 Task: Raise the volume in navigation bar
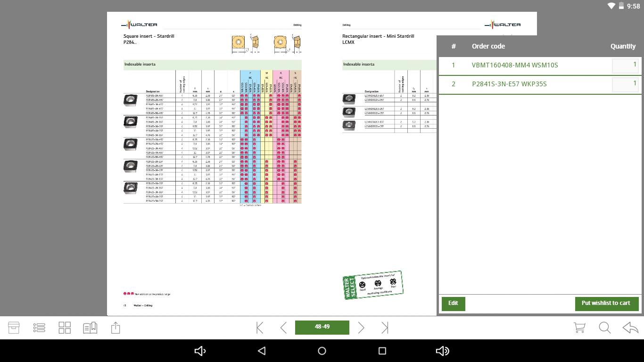(x=443, y=351)
